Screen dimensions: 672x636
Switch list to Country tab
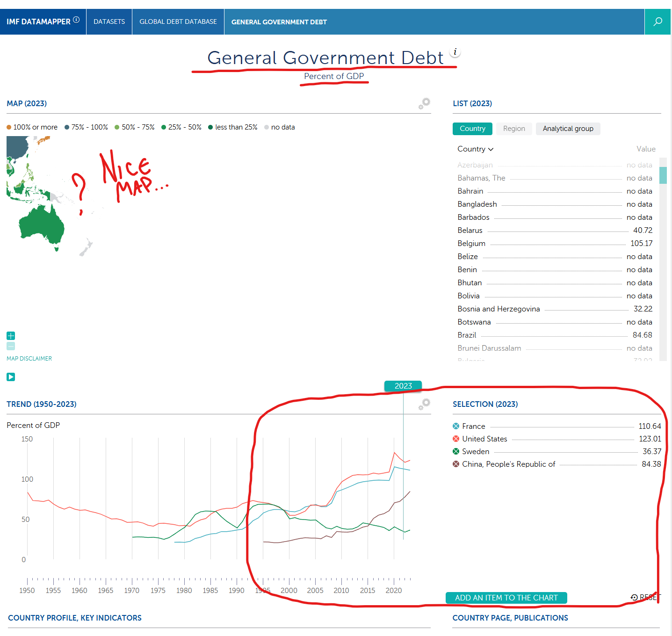click(472, 129)
